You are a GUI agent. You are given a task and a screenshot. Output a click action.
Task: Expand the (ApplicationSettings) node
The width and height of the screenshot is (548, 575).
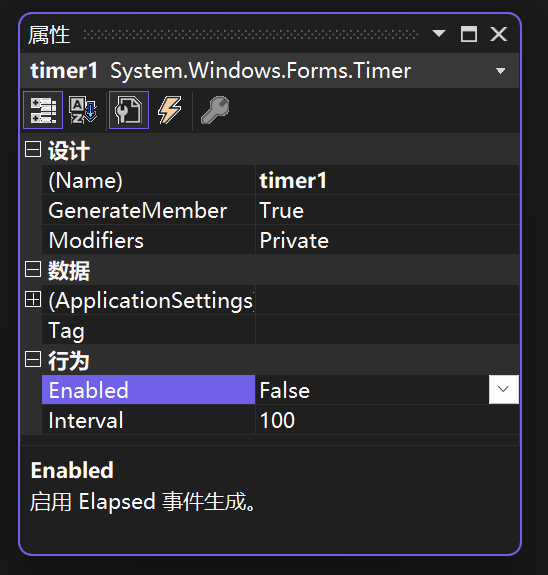pos(33,300)
